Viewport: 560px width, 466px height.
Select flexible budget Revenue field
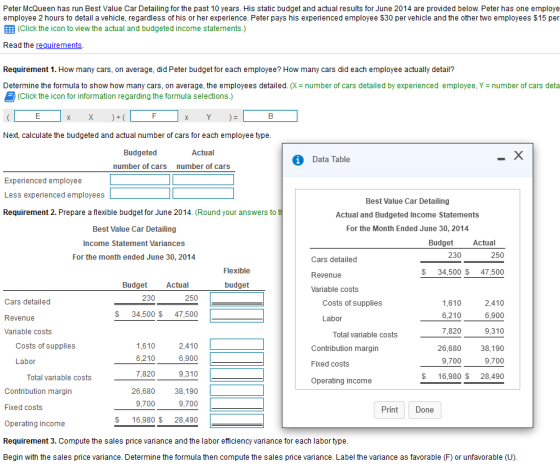[x=237, y=315]
